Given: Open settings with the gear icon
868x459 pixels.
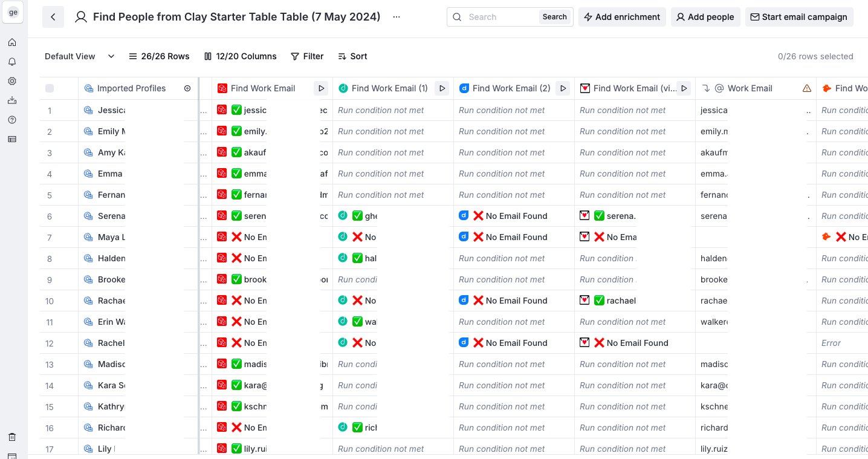Looking at the screenshot, I should coord(12,81).
